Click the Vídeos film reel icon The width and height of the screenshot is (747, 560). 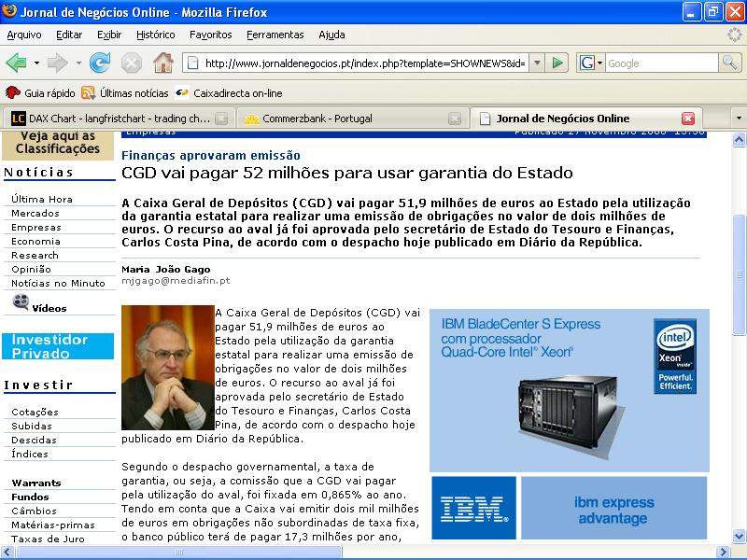21,301
